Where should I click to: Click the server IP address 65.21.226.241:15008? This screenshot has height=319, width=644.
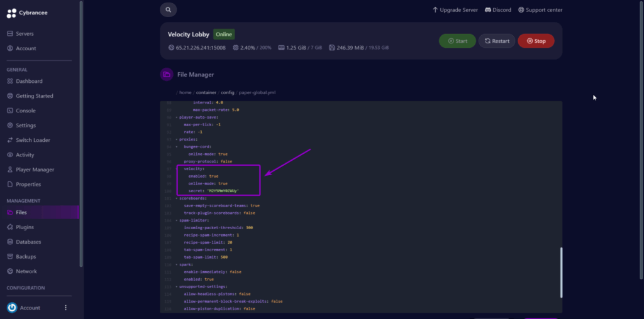[x=201, y=48]
